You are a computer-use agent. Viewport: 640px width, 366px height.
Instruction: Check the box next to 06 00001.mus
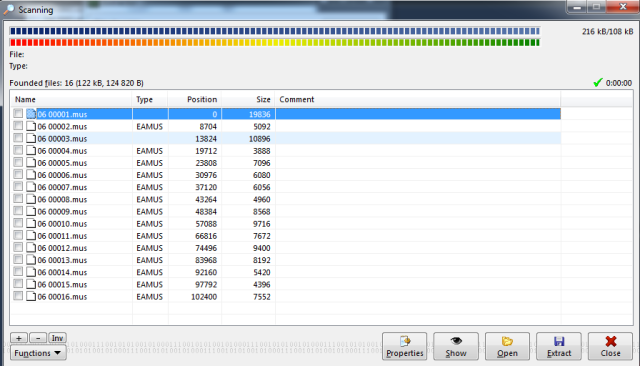(x=18, y=113)
